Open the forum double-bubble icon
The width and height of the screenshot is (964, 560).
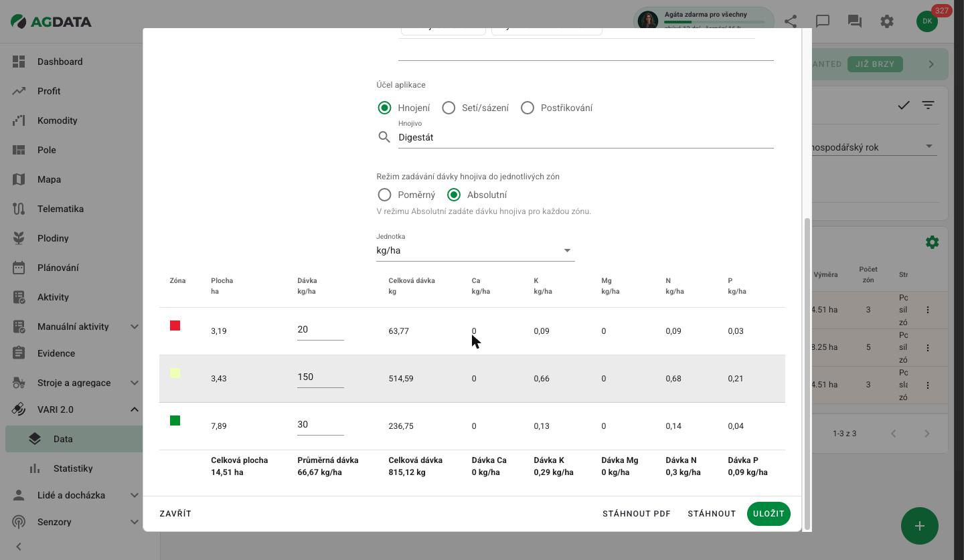[x=855, y=21]
